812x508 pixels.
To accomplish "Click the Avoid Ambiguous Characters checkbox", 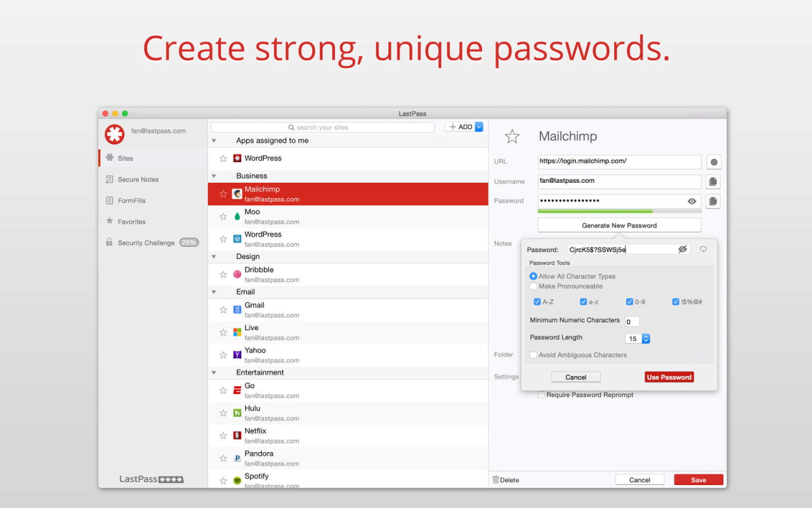I will pyautogui.click(x=534, y=356).
